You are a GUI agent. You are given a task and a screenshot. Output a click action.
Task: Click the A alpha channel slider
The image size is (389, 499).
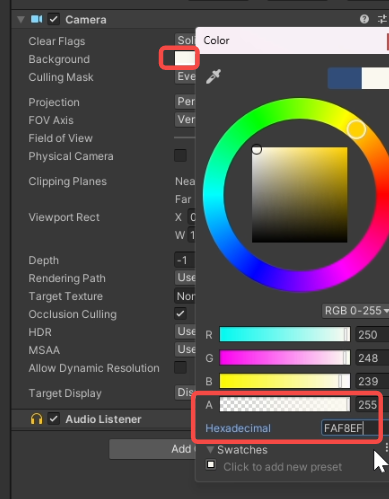coord(285,405)
